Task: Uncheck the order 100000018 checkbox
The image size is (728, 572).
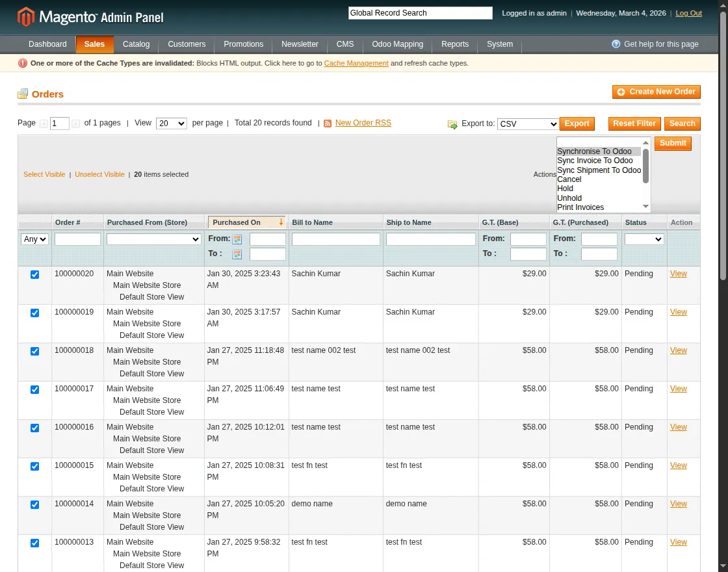Action: point(35,351)
